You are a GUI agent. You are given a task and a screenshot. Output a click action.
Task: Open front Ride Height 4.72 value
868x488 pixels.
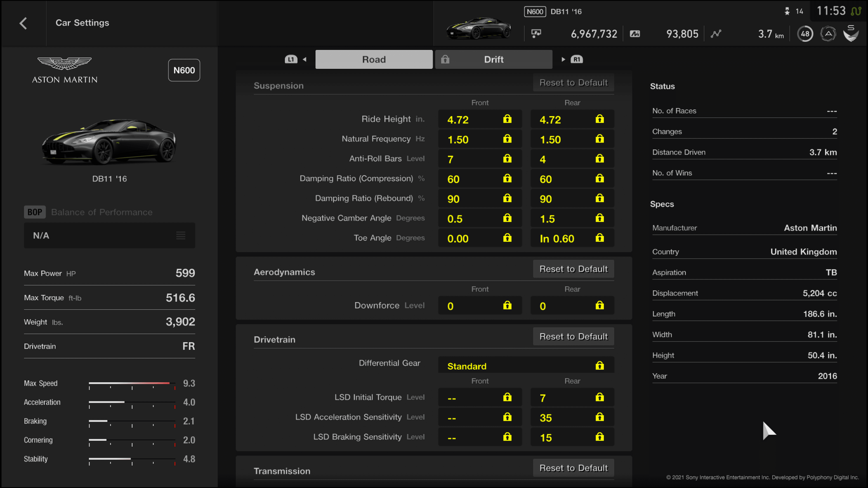pyautogui.click(x=480, y=119)
